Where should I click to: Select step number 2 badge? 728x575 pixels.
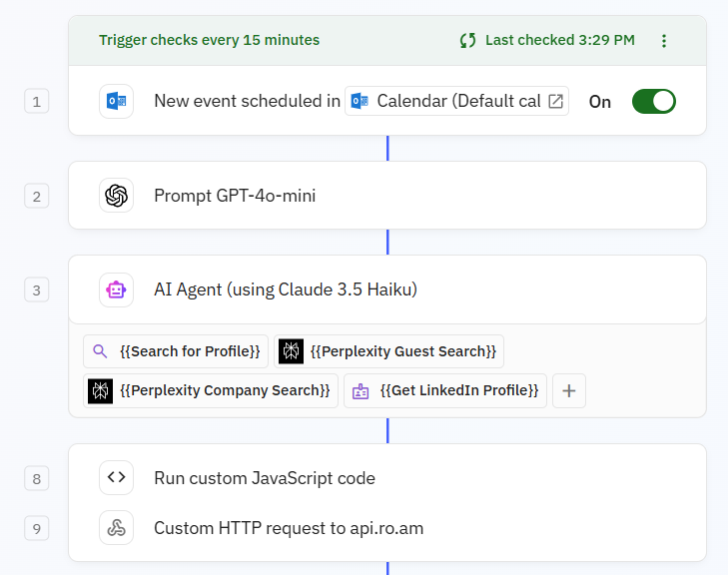(37, 197)
